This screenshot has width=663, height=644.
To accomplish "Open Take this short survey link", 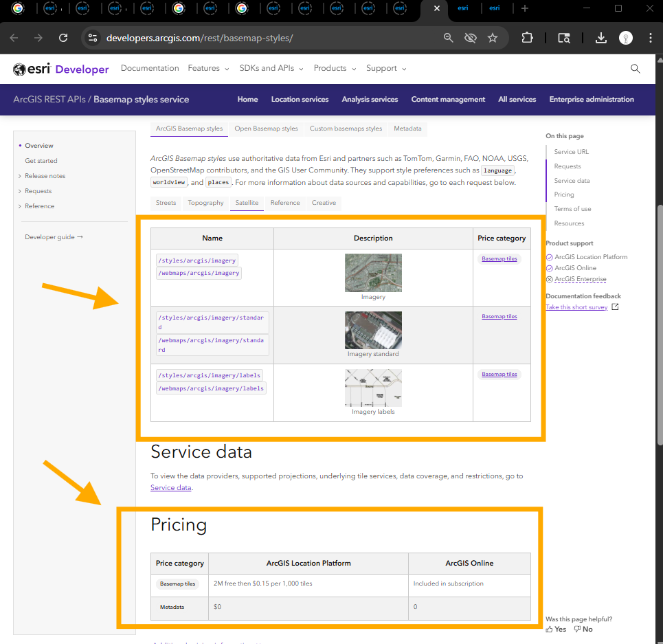I will point(576,307).
